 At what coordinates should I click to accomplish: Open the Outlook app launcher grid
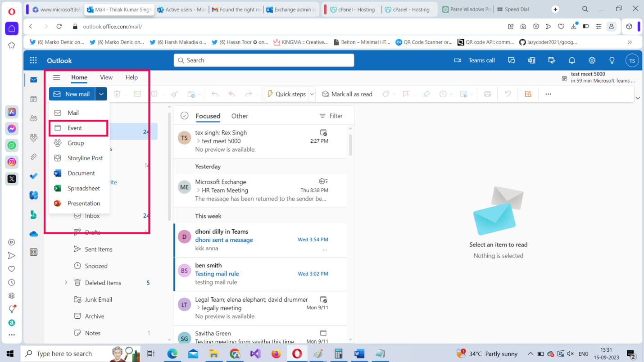tap(33, 60)
